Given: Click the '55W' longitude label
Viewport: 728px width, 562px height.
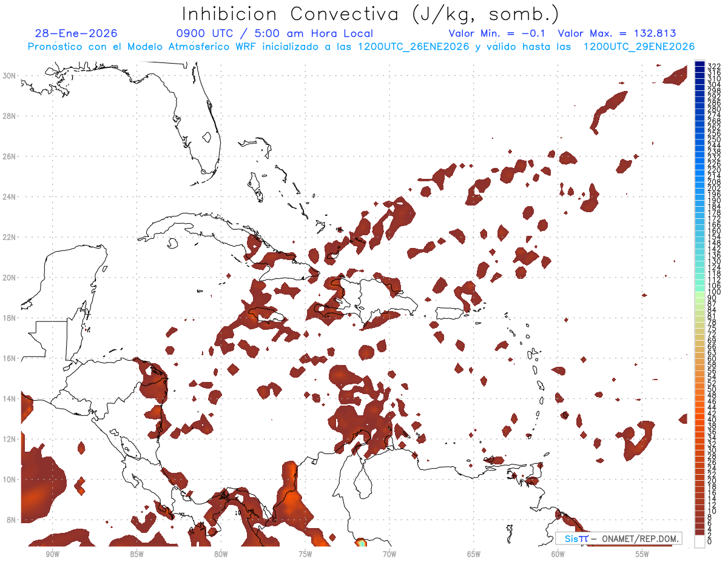Looking at the screenshot, I should coord(642,554).
